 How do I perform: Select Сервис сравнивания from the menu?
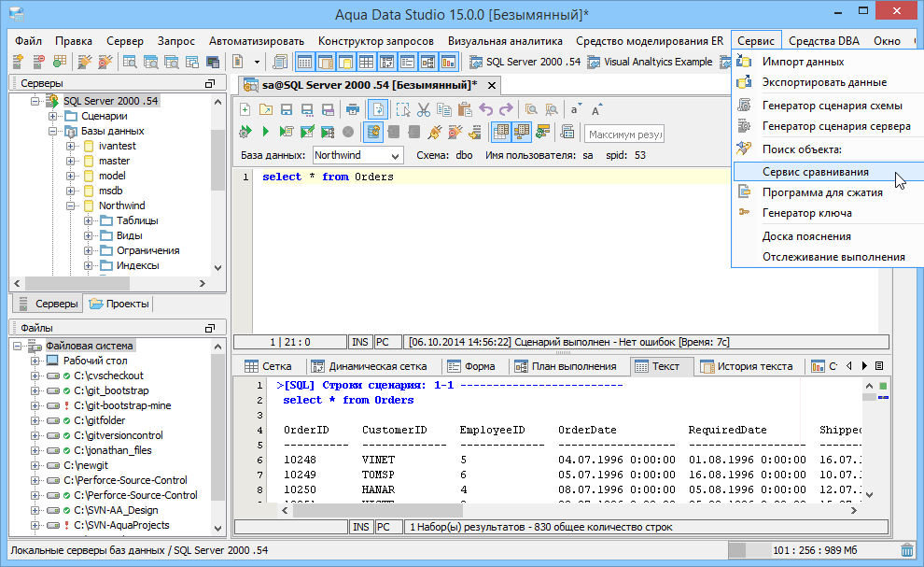(815, 172)
